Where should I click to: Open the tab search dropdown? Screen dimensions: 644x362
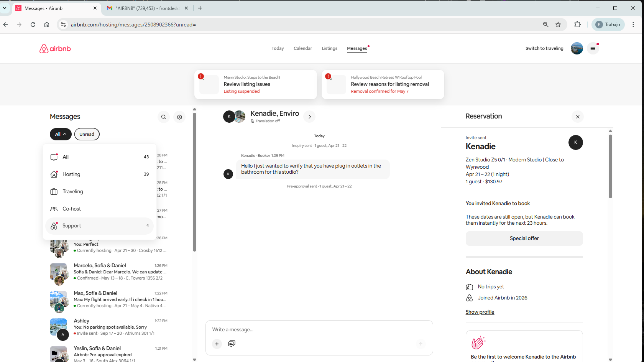click(5, 8)
